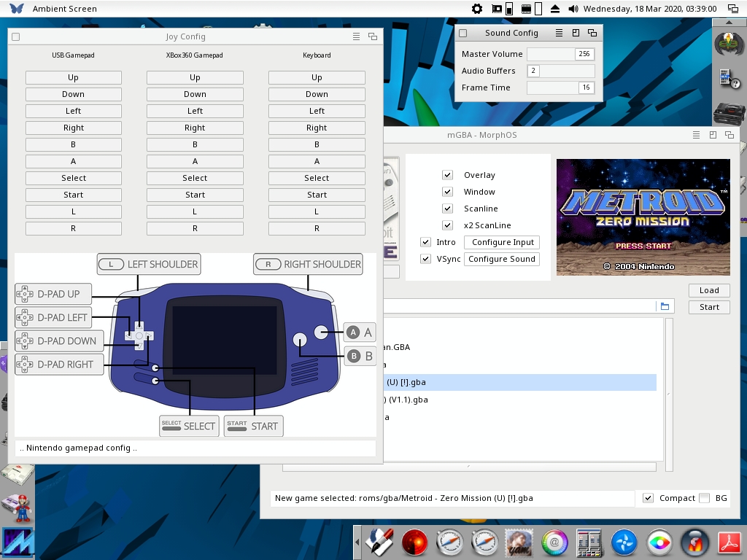Click Configure Input button
Viewport: 747px width, 560px height.
(x=502, y=242)
